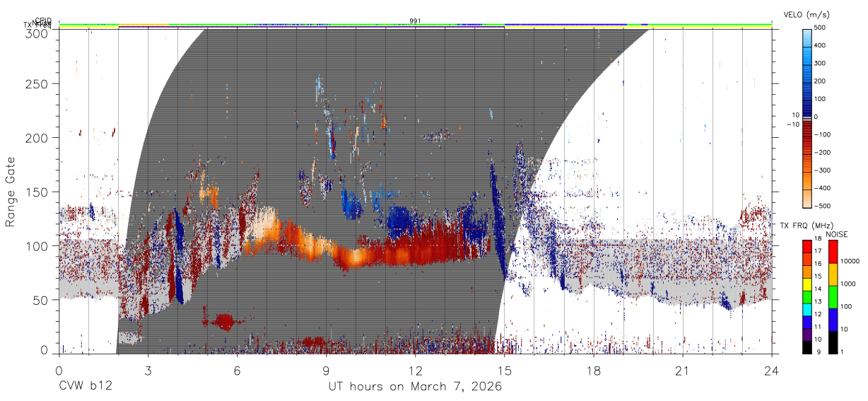This screenshot has height=401, width=868.
Task: Click the '12' tick on the UT hours axis
Action: [415, 370]
